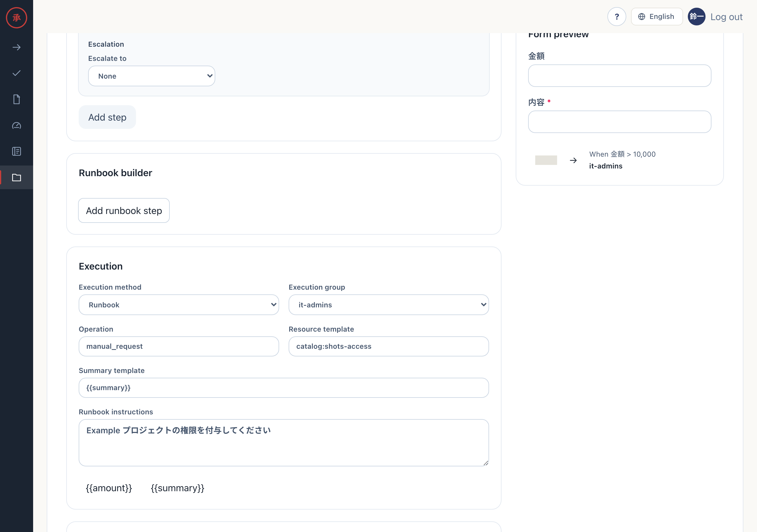Image resolution: width=757 pixels, height=532 pixels.
Task: Open the checkmark approvals sidebar icon
Action: point(17,73)
